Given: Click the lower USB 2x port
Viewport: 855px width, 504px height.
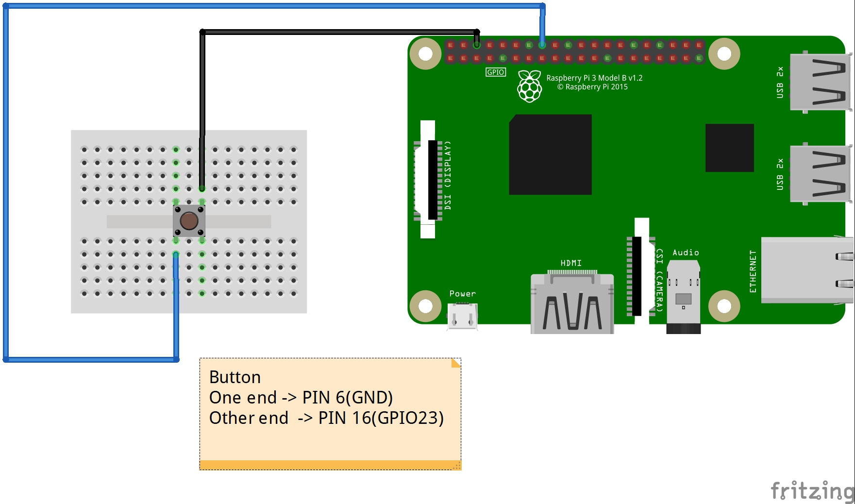Looking at the screenshot, I should point(821,174).
